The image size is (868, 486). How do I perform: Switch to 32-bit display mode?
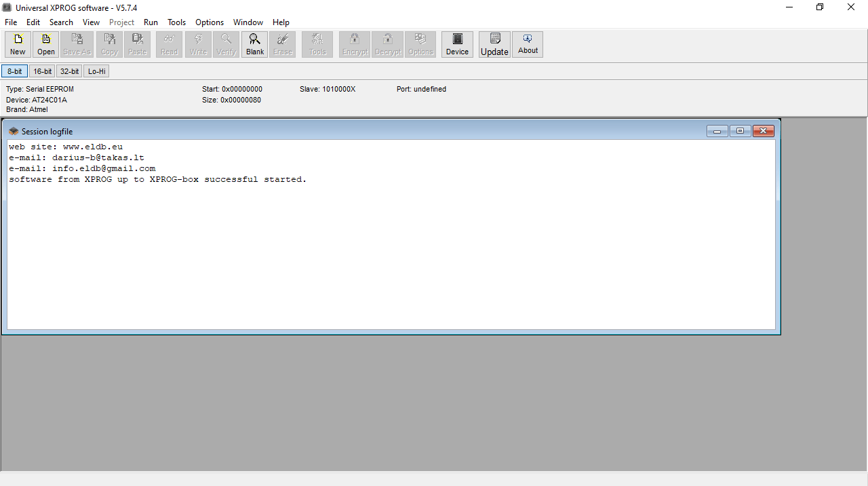click(69, 71)
